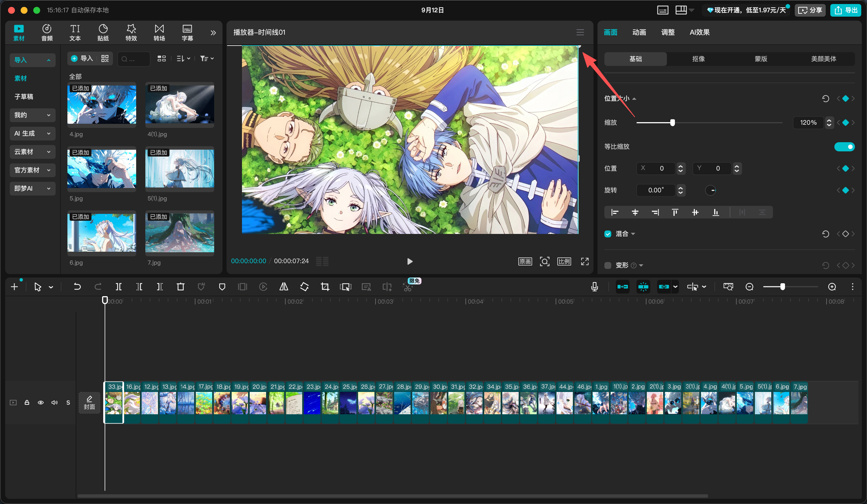Open the 音频 audio panel
867x504 pixels.
[x=47, y=33]
